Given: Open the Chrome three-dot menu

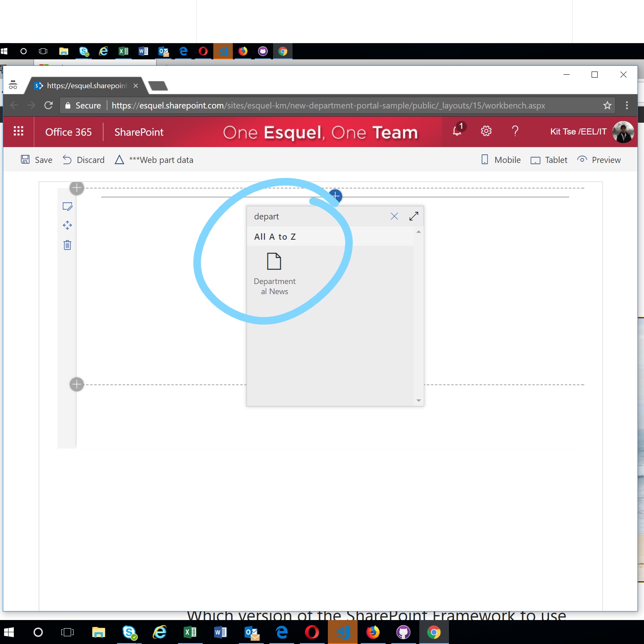Looking at the screenshot, I should 627,106.
